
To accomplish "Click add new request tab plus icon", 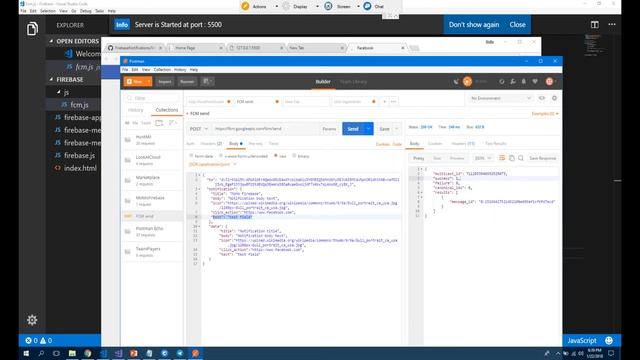I will click(x=384, y=101).
